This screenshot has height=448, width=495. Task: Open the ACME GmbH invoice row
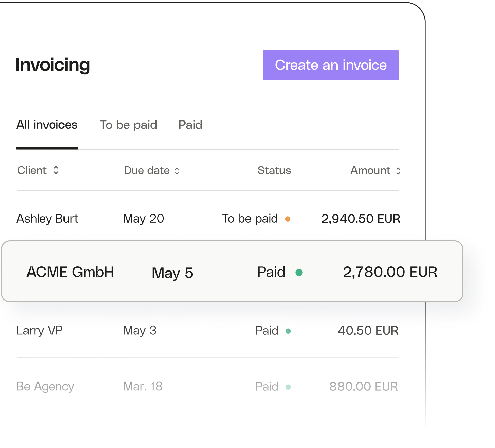coord(232,272)
